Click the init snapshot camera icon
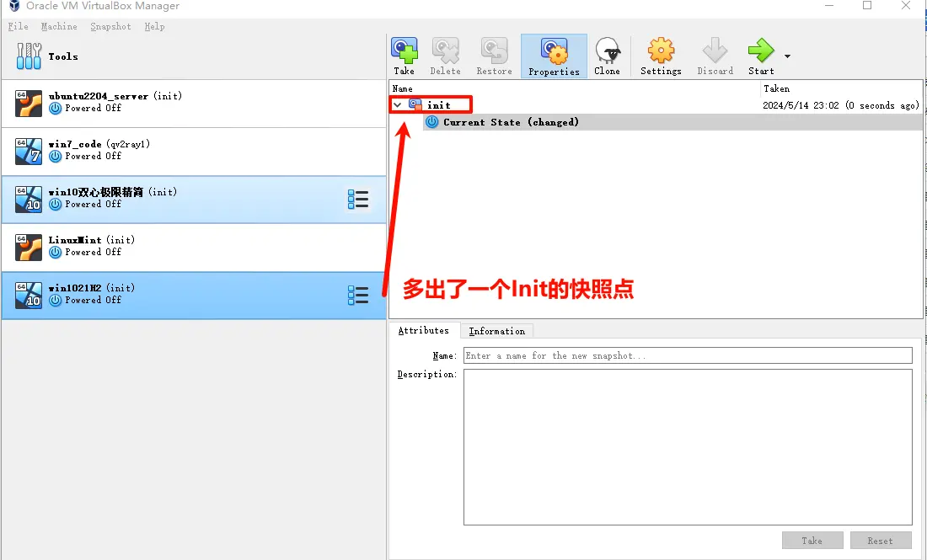 click(415, 105)
